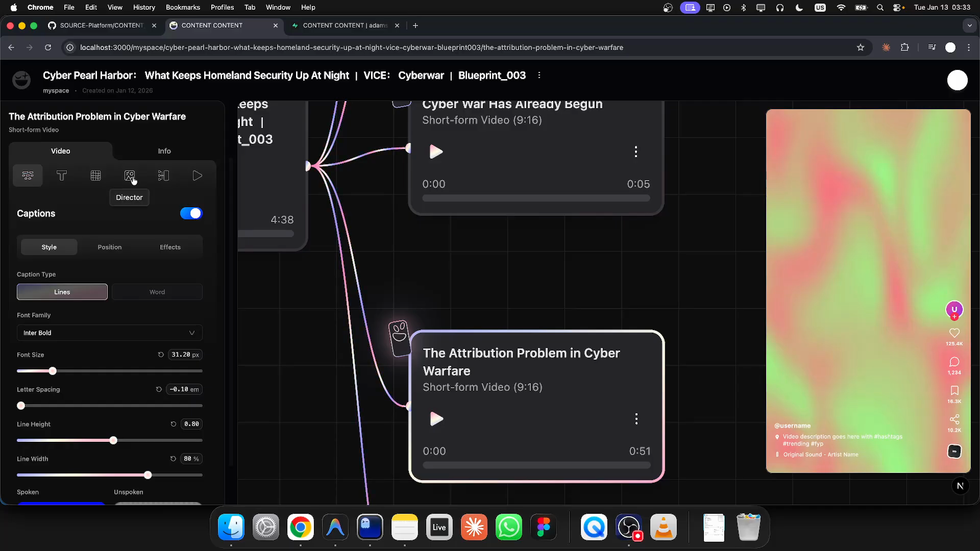The width and height of the screenshot is (980, 551).
Task: Reload the current page
Action: [x=48, y=47]
